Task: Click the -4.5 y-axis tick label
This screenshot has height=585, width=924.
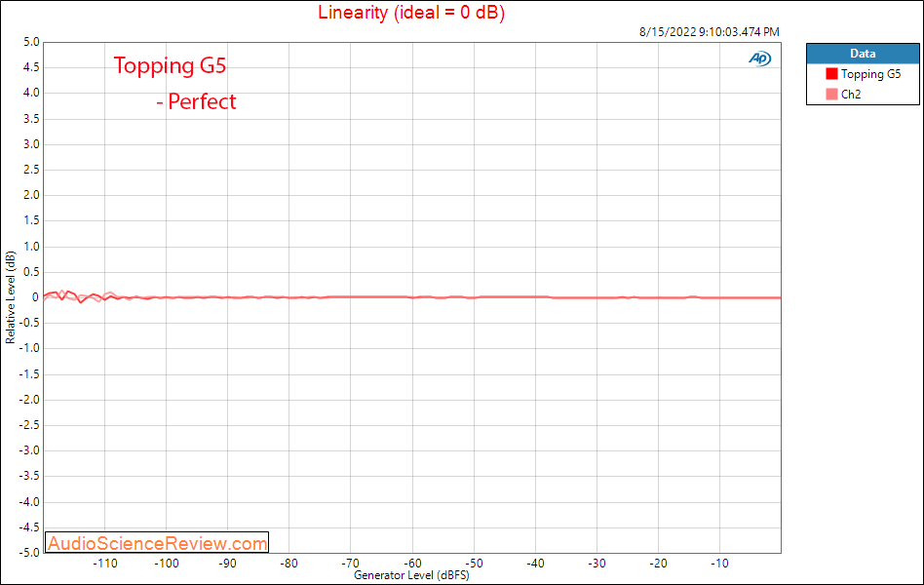Action: [x=29, y=527]
